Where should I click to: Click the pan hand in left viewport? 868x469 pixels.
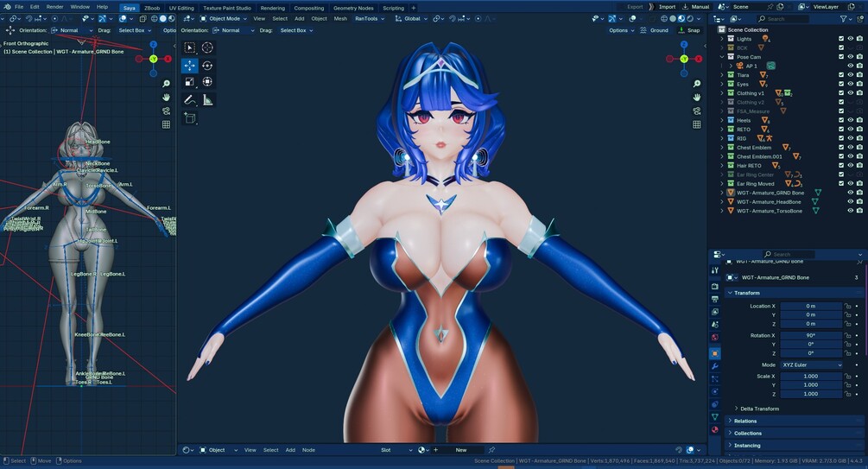166,98
